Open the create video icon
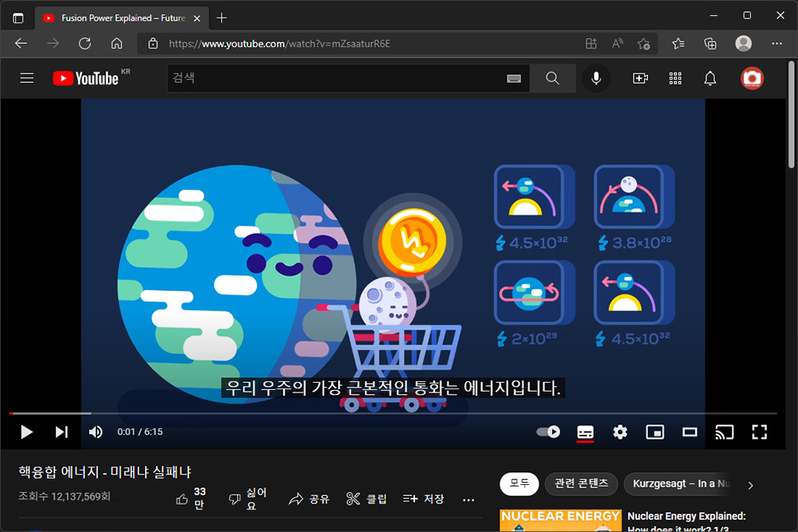Viewport: 798px width, 532px height. point(640,78)
